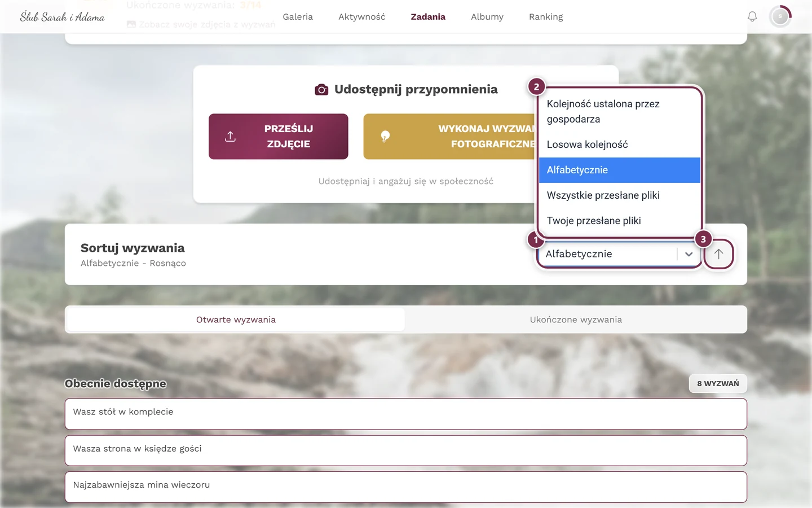Expand the sort dropdown chevron

689,254
